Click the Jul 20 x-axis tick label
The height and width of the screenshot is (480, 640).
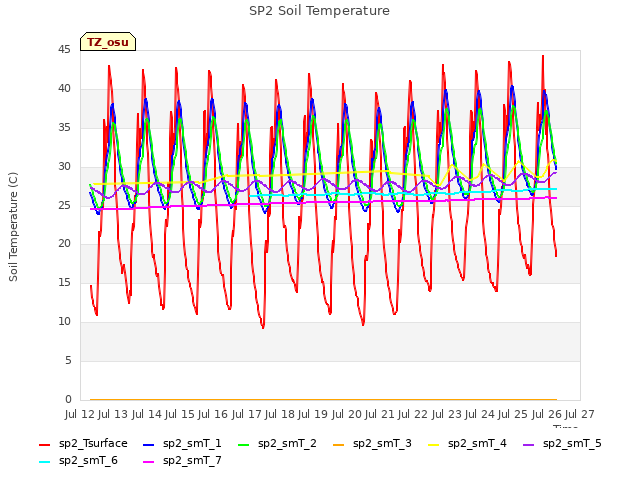click(347, 414)
